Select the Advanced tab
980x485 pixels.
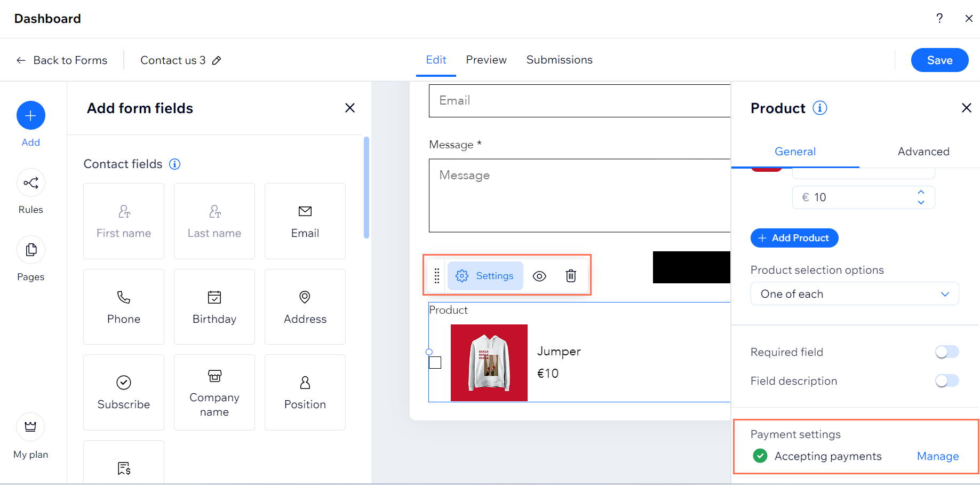pos(923,152)
